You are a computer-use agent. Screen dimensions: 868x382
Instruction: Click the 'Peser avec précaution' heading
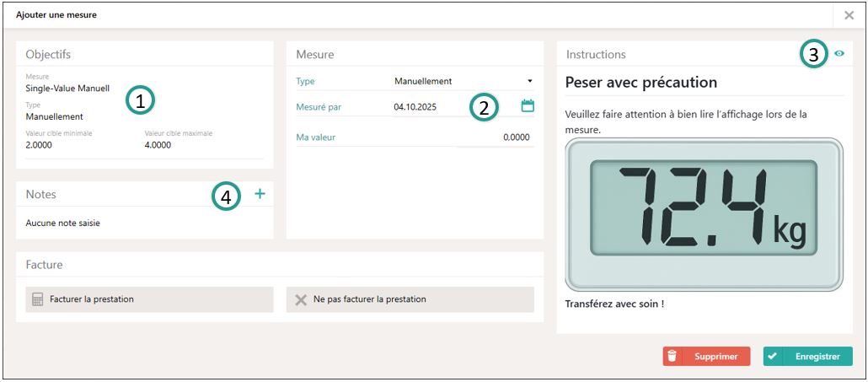(x=641, y=83)
